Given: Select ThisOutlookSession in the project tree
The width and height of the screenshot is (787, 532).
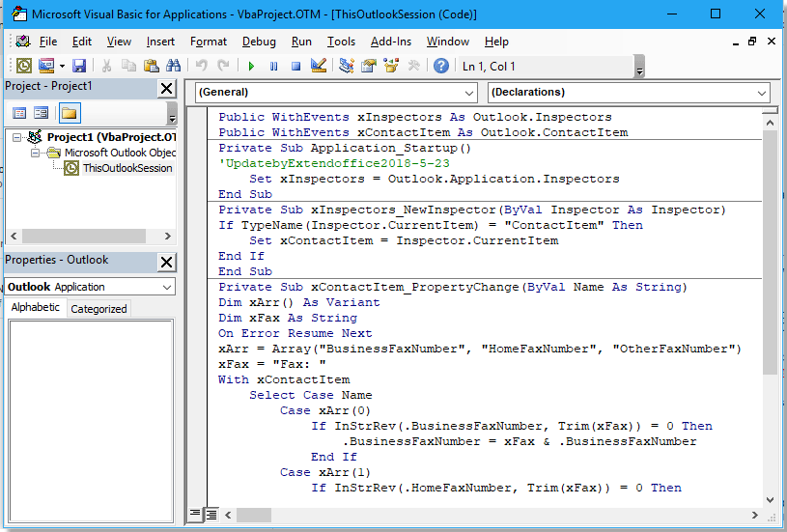Looking at the screenshot, I should tap(127, 168).
